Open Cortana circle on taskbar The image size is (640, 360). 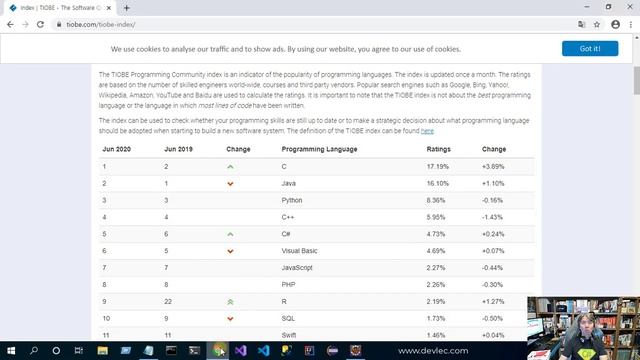tap(56, 351)
